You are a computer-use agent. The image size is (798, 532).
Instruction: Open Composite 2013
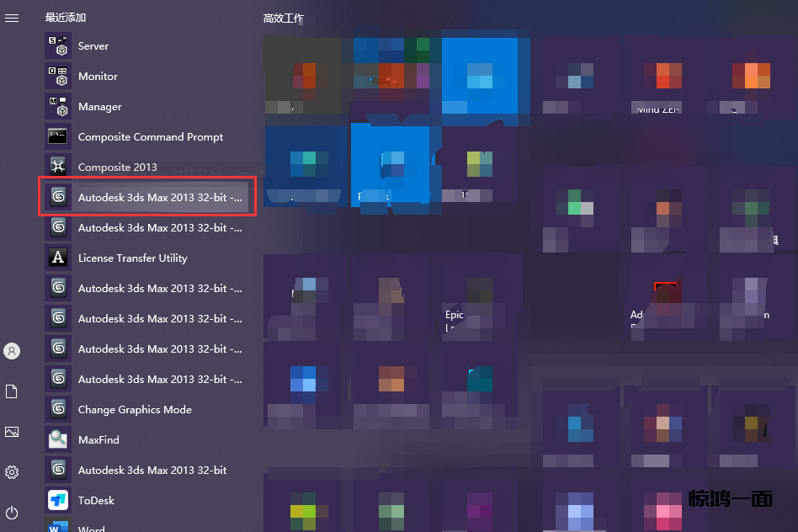(x=117, y=168)
